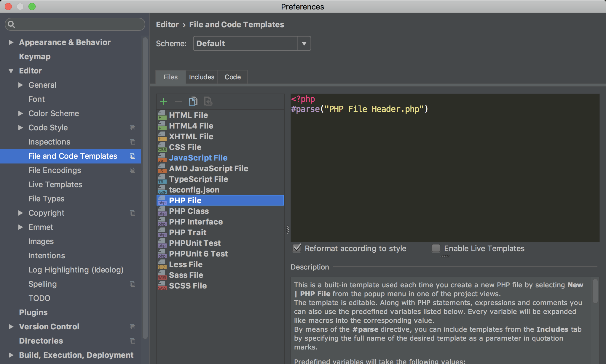Screen dimensions: 606x364
Task: Select the PHP Trait template
Action: (220, 232)
